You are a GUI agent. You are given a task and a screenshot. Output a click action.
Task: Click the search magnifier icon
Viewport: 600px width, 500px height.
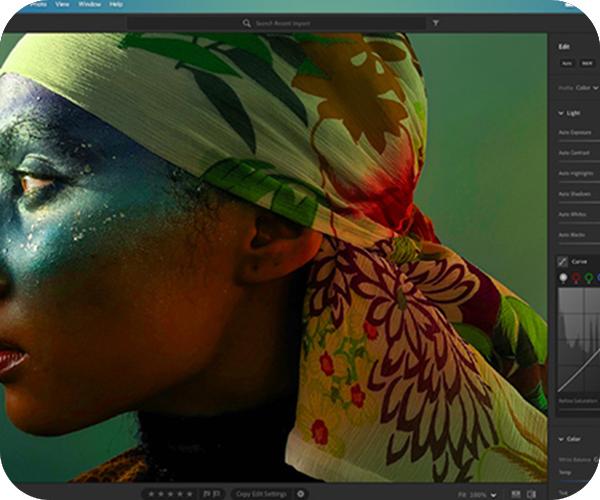pyautogui.click(x=246, y=22)
